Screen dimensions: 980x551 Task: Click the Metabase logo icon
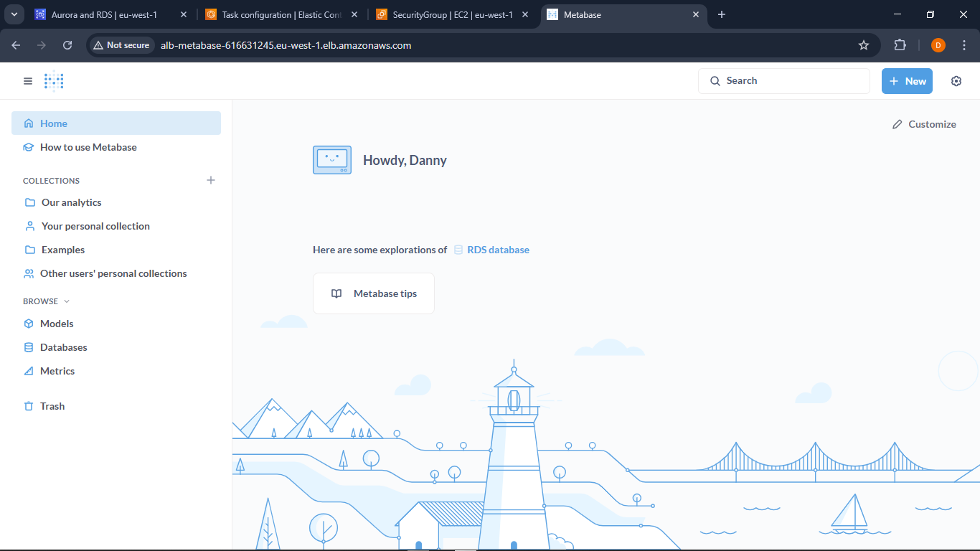(x=54, y=81)
